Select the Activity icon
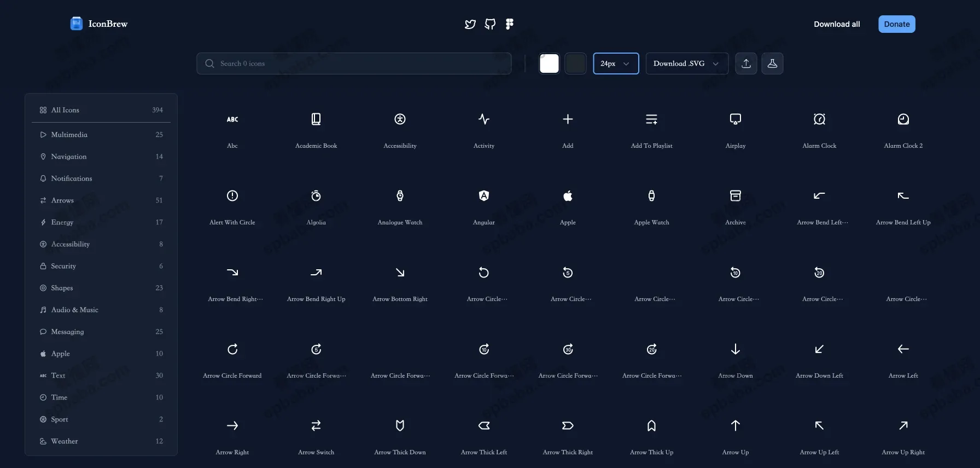The width and height of the screenshot is (980, 468). pyautogui.click(x=484, y=119)
